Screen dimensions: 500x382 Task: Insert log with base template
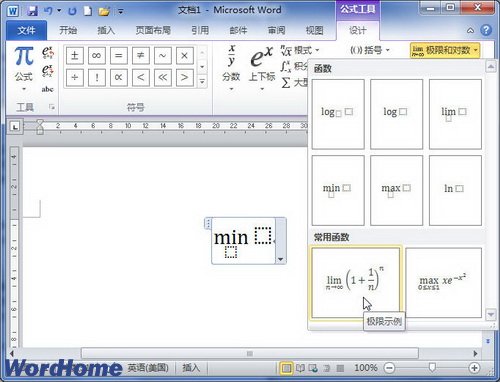(338, 114)
